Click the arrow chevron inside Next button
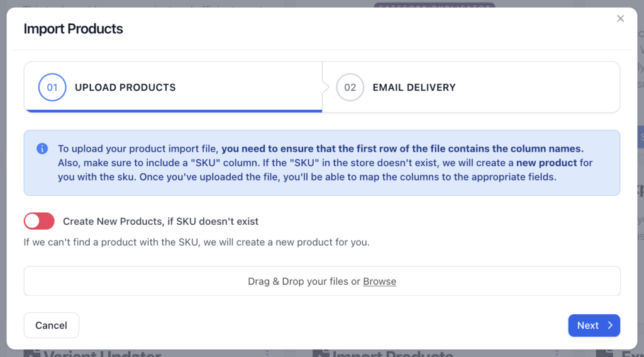Screen dimensions: 644x357 610,326
